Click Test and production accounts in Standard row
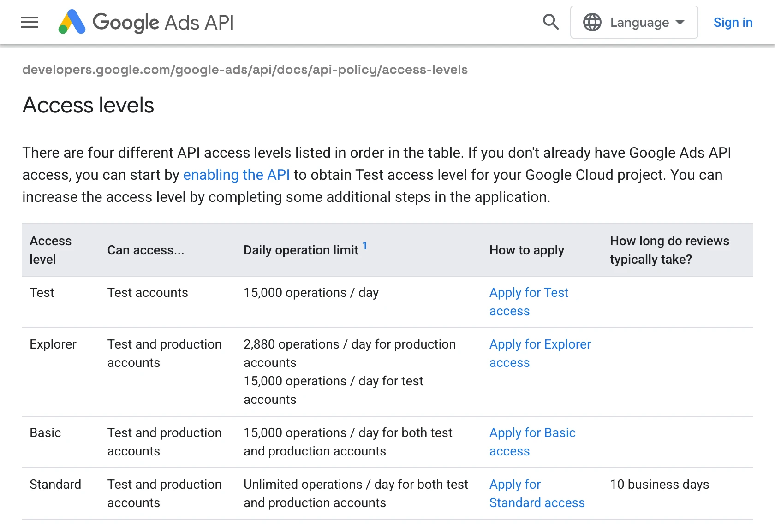This screenshot has width=775, height=532. (x=164, y=493)
